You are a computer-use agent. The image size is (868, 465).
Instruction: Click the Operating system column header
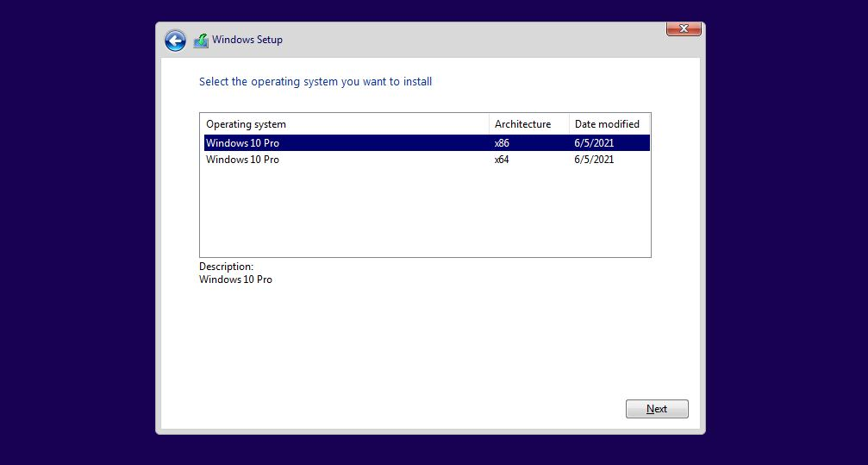click(x=345, y=124)
